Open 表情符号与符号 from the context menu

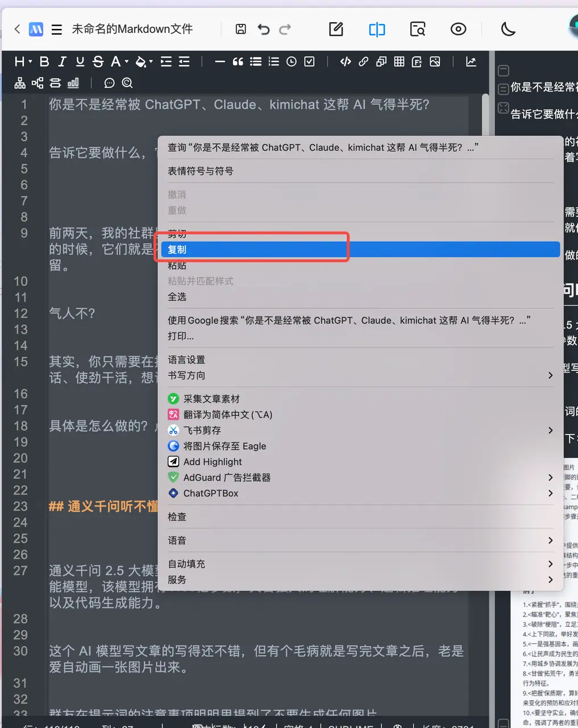pyautogui.click(x=360, y=171)
